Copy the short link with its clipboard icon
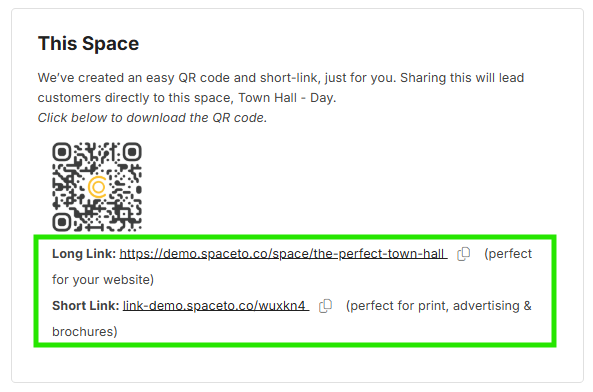593x392 pixels. click(x=325, y=306)
